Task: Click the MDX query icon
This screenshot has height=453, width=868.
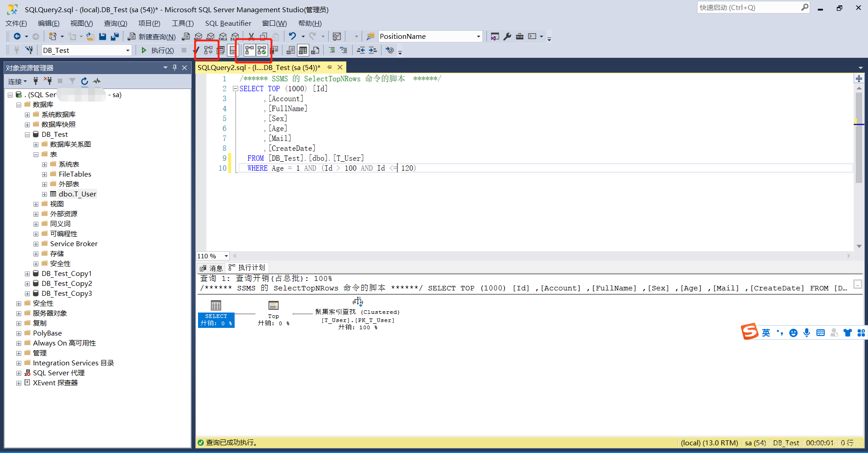Action: 198,36
